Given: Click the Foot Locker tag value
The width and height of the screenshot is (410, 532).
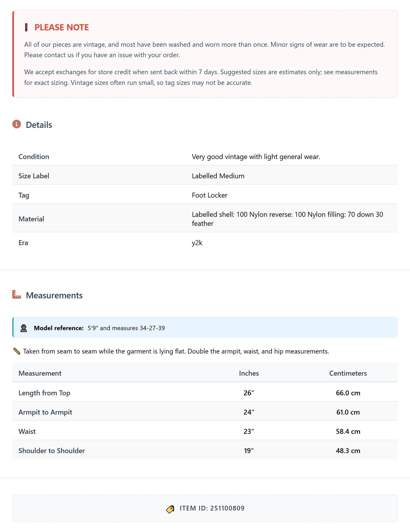Looking at the screenshot, I should click(210, 195).
